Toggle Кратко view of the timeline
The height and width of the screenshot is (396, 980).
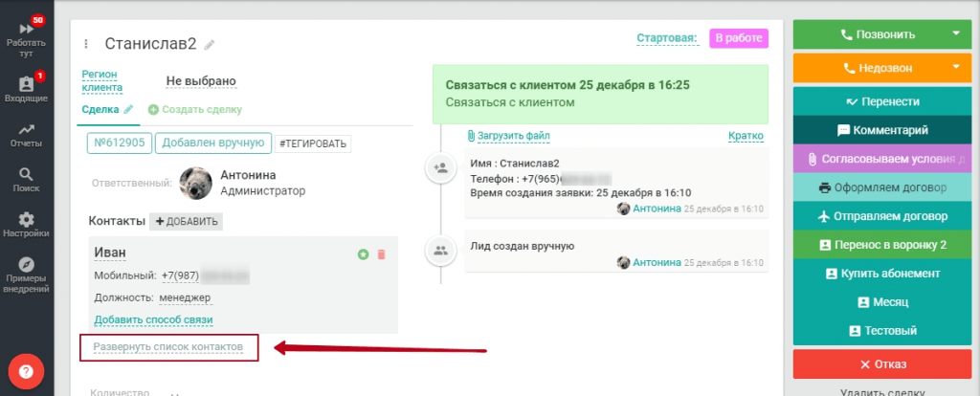[746, 136]
